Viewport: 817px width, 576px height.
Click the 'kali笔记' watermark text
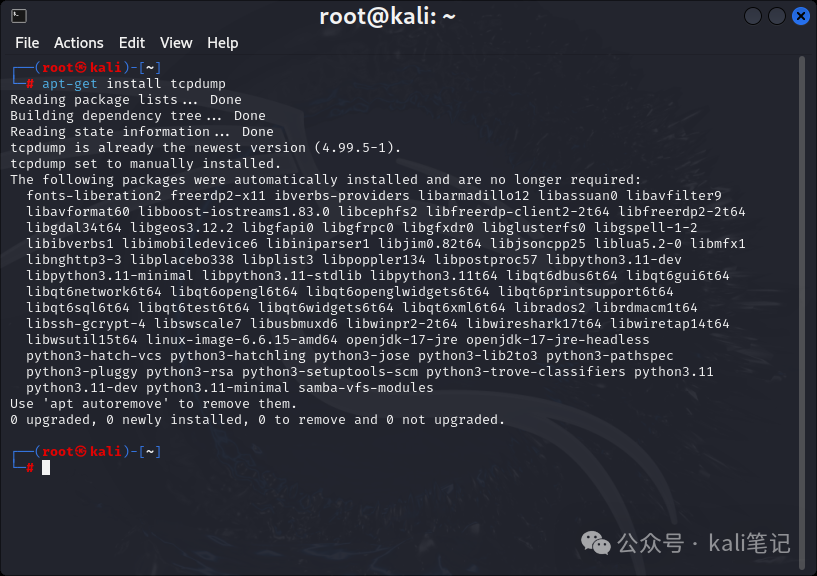click(749, 543)
